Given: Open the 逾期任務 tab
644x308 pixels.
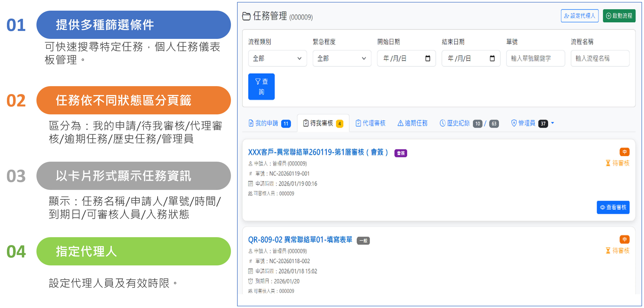Looking at the screenshot, I should pyautogui.click(x=413, y=123).
